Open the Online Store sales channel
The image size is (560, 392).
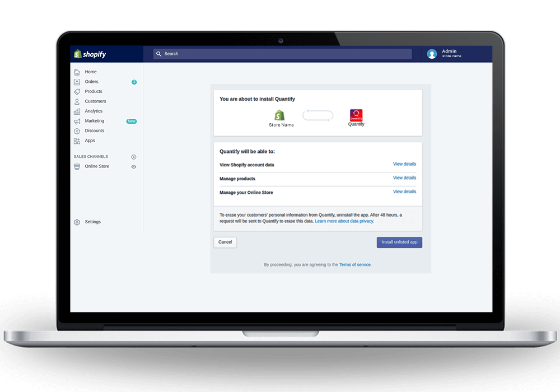97,166
